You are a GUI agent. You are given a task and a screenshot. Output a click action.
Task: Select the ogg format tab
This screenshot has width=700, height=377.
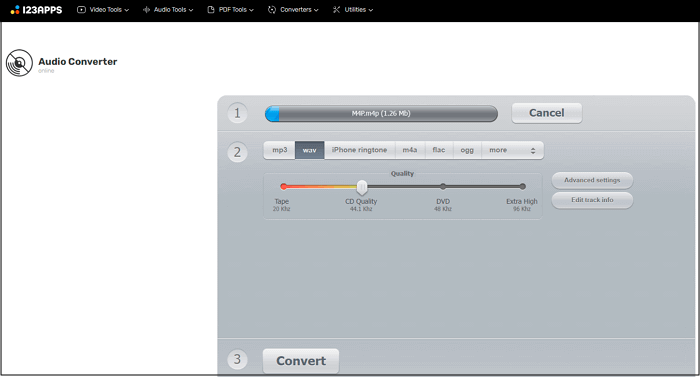point(467,150)
